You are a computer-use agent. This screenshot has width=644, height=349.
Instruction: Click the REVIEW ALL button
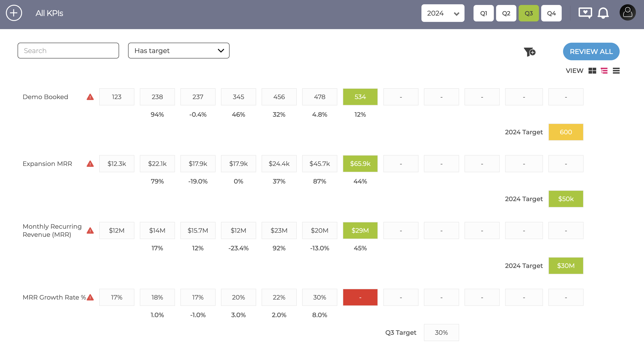click(591, 51)
